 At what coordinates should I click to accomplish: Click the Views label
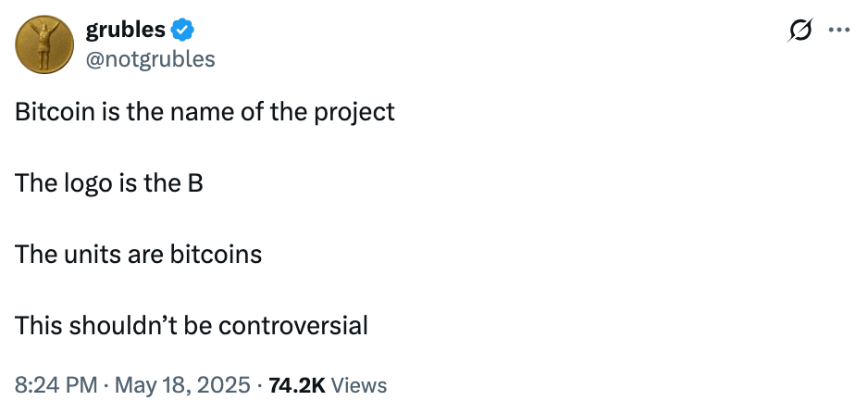pos(358,385)
